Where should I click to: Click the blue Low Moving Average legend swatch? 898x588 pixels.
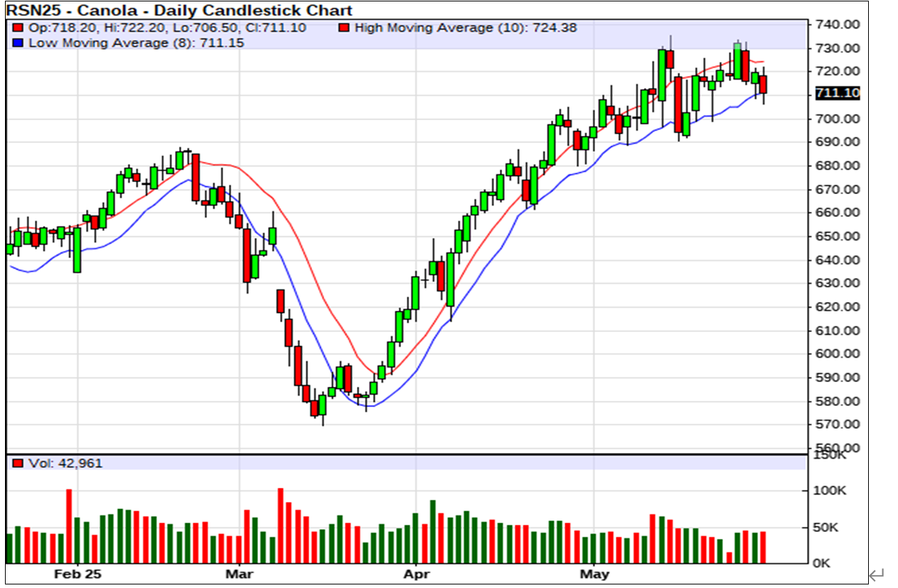[x=17, y=43]
